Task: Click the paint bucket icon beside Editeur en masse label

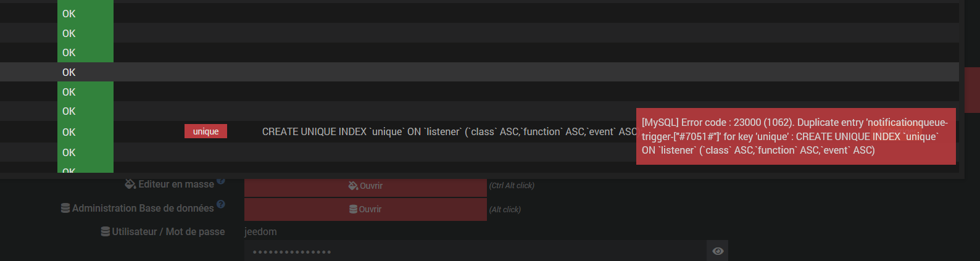Action: (x=130, y=184)
